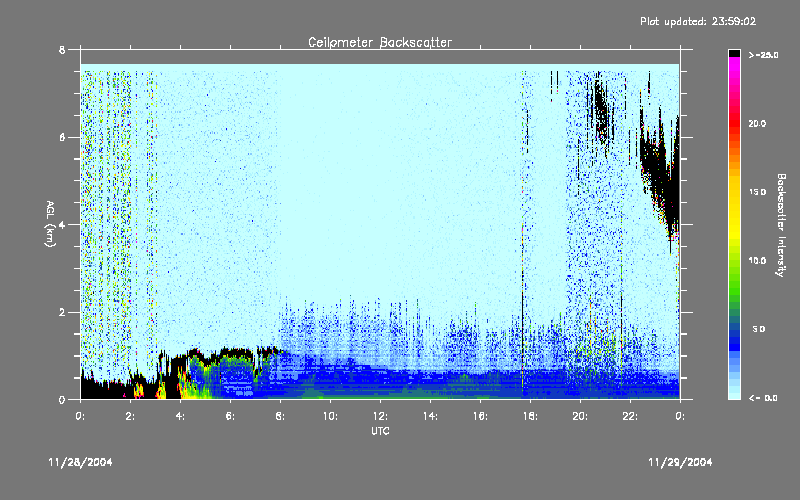The height and width of the screenshot is (500, 800).
Task: Click the 'Ceilometer Backscatter' plot title
Action: 380,42
